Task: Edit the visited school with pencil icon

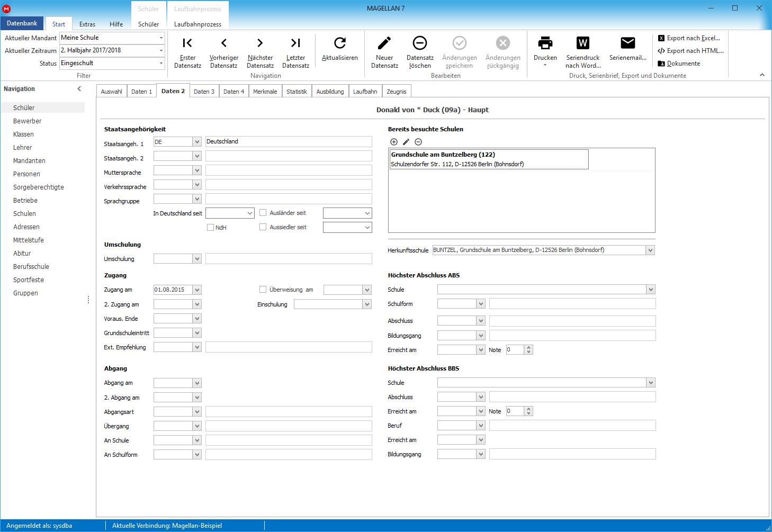Action: pyautogui.click(x=406, y=142)
